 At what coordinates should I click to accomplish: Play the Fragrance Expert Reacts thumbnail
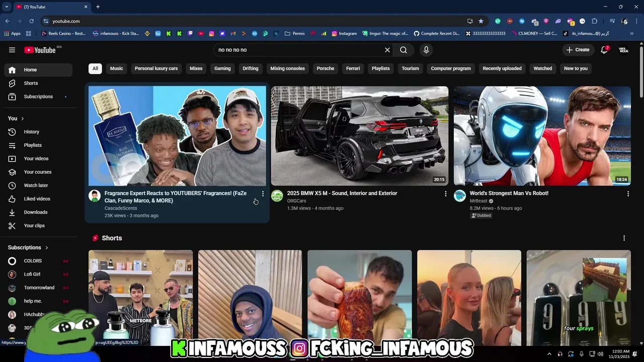click(178, 136)
